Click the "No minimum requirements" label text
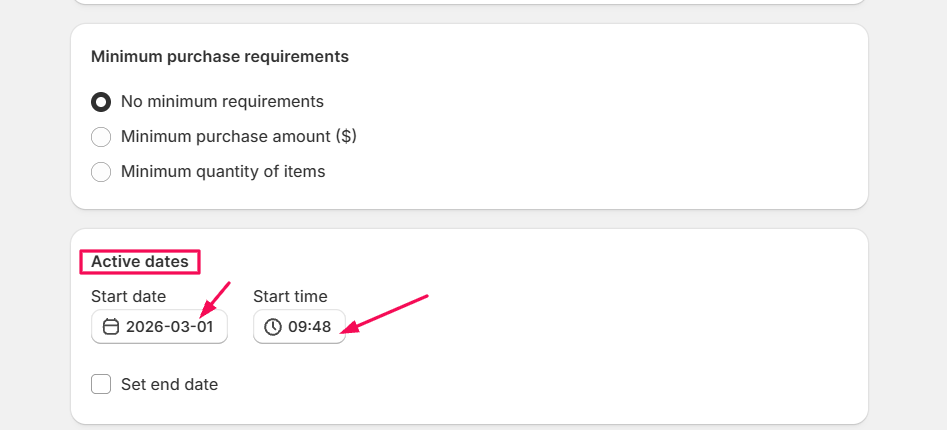Image resolution: width=947 pixels, height=430 pixels. [x=222, y=102]
